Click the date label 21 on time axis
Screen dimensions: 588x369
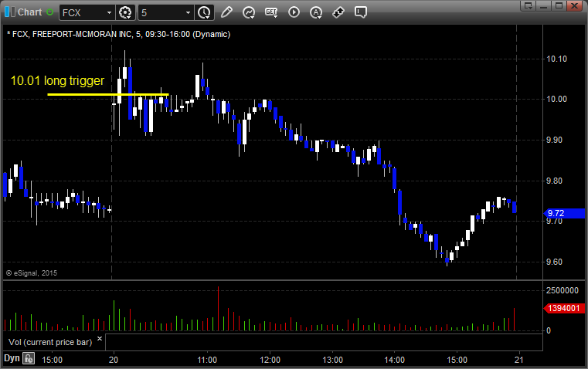coord(519,360)
